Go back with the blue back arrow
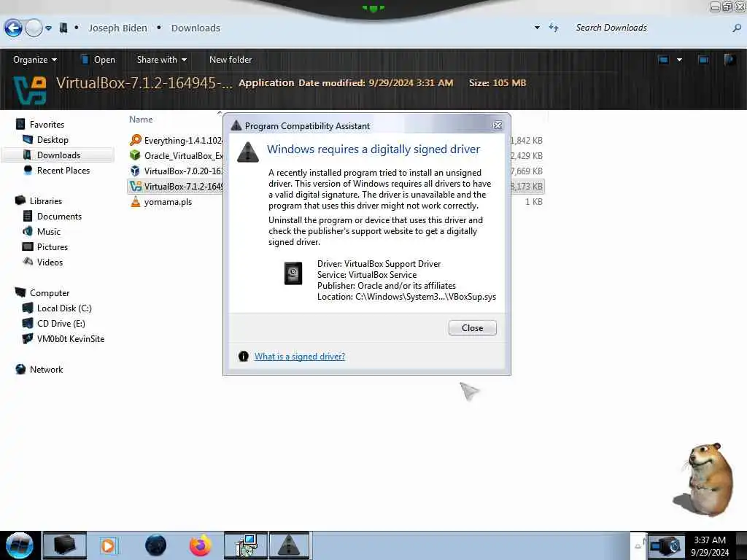 point(13,28)
